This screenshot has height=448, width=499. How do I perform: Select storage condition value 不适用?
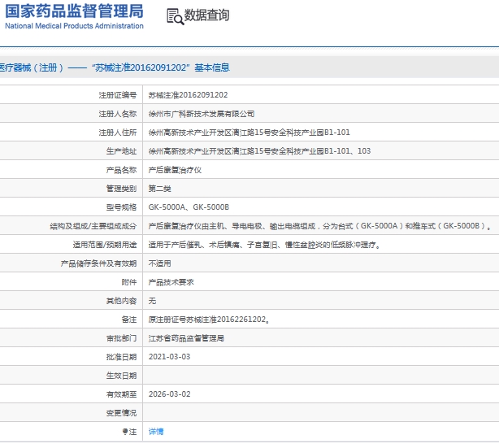160,263
